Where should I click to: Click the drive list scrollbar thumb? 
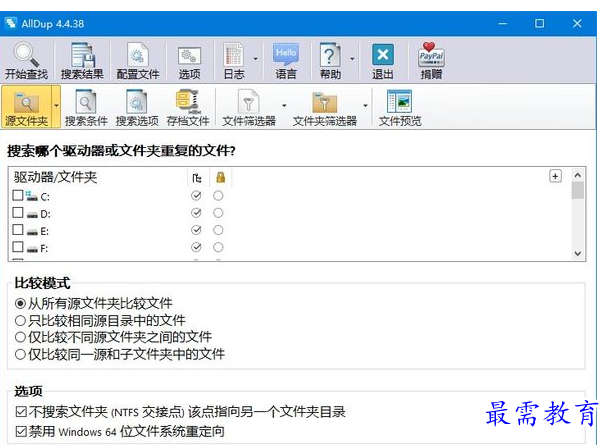click(x=578, y=191)
